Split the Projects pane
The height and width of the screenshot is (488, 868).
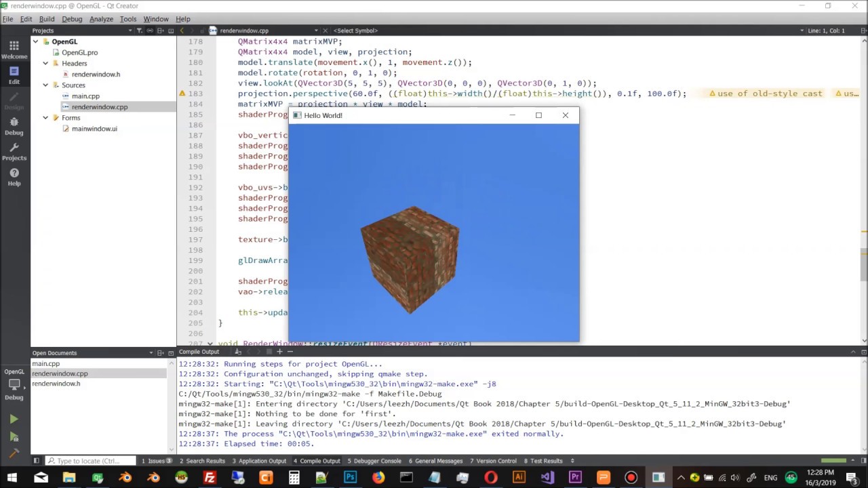(161, 30)
